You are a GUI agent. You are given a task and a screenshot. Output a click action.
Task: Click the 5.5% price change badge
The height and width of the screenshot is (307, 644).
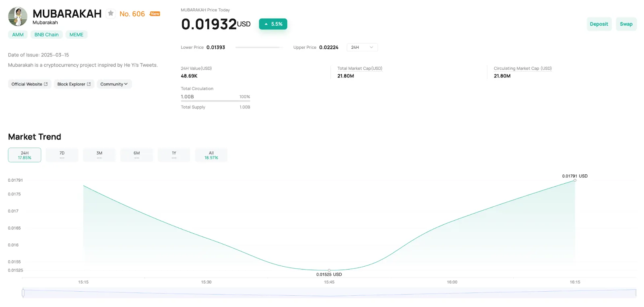click(x=273, y=24)
